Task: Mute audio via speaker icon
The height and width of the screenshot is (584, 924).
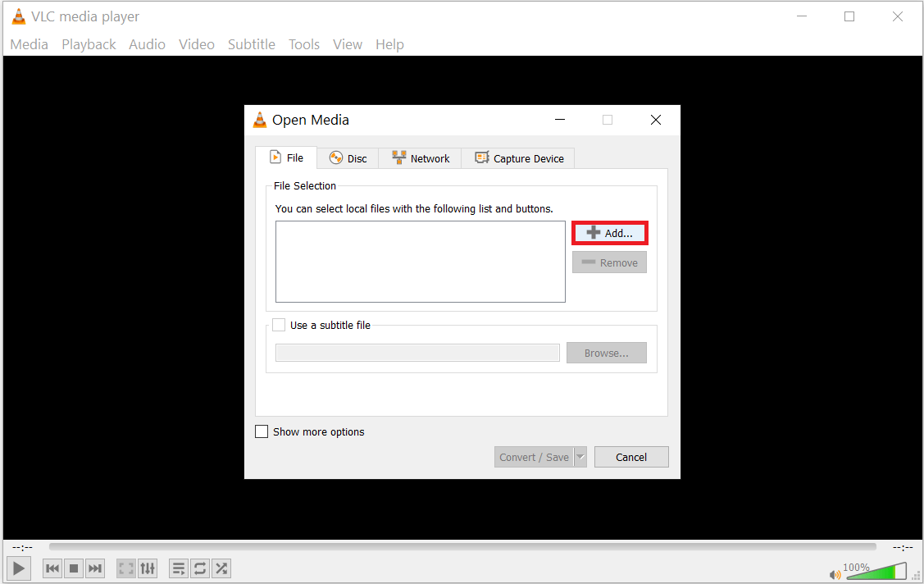Action: [x=835, y=574]
